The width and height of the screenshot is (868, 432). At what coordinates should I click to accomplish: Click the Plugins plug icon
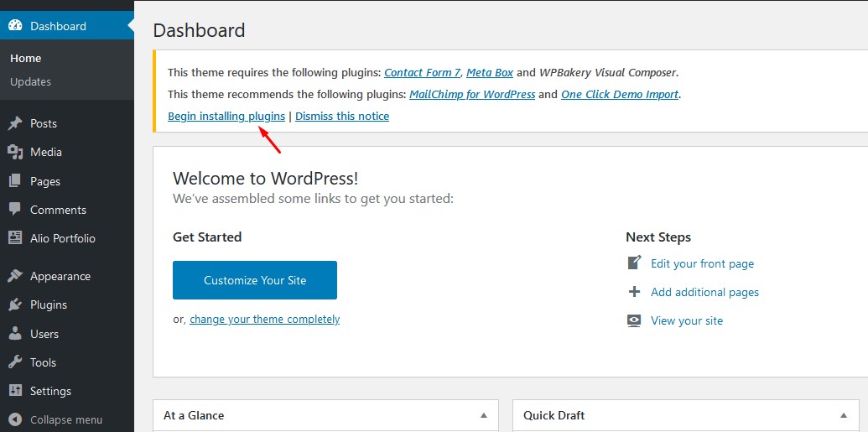[15, 304]
